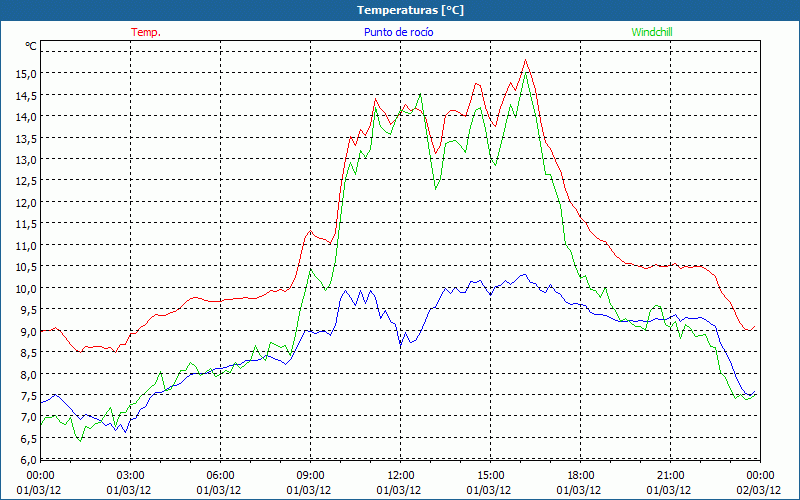
Task: Click the 8,0 y-axis label
Action: click(30, 373)
